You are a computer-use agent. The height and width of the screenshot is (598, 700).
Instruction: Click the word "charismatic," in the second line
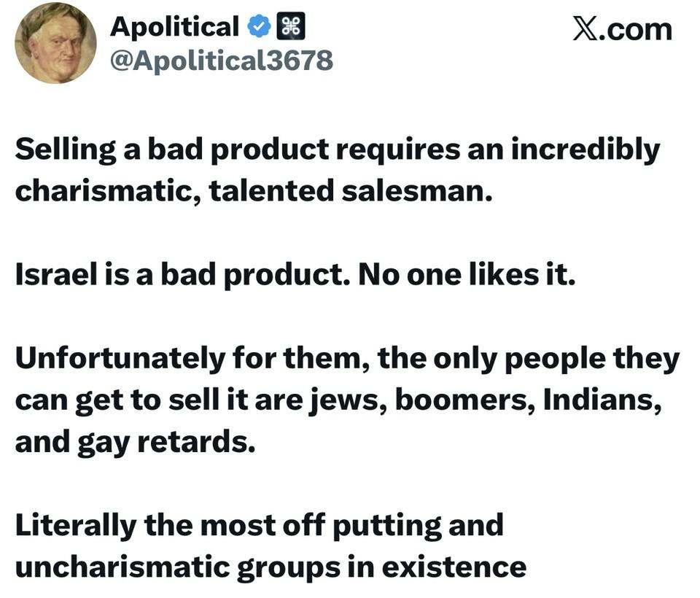[108, 191]
